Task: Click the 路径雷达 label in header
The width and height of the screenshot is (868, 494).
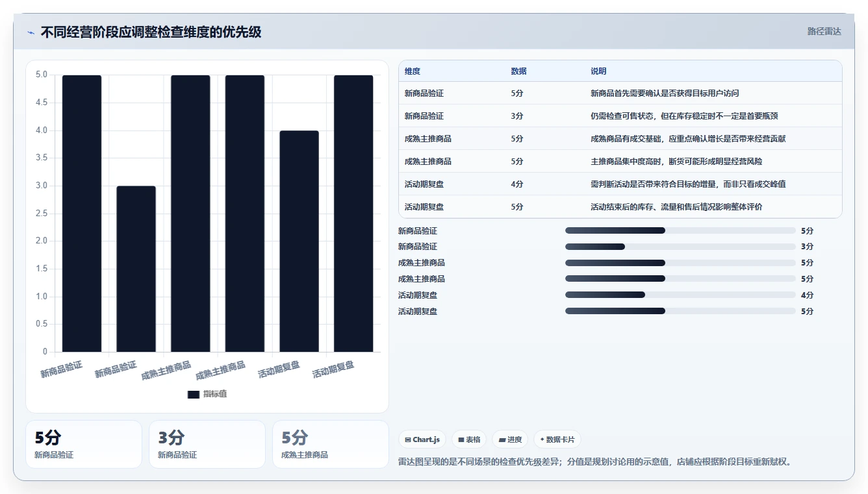Action: pos(824,31)
